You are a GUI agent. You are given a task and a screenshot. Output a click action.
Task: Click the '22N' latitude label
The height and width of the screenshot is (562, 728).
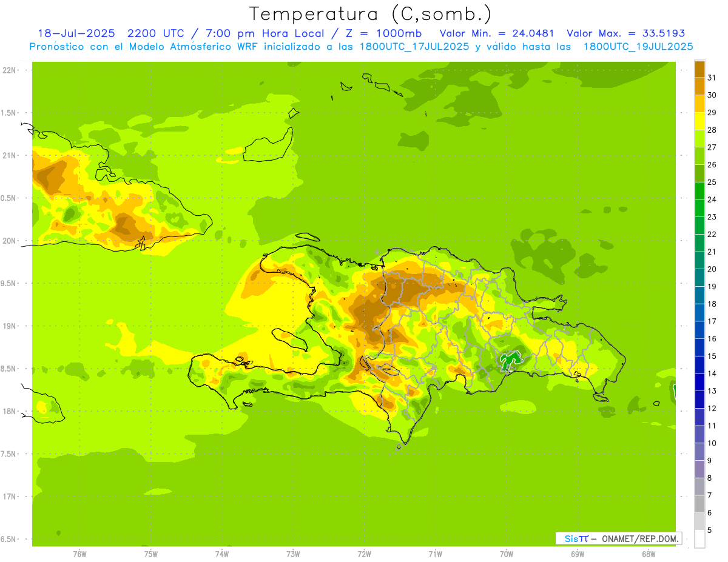coord(8,70)
